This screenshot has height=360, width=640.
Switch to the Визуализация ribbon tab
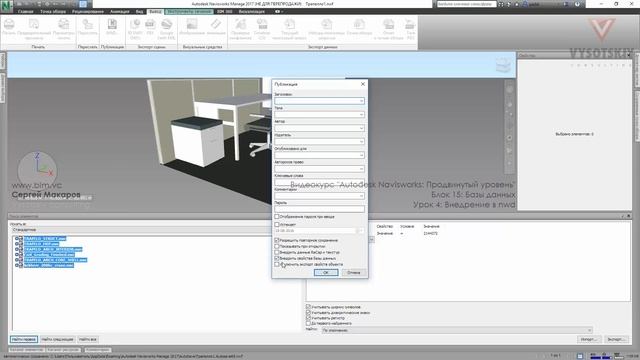click(252, 11)
